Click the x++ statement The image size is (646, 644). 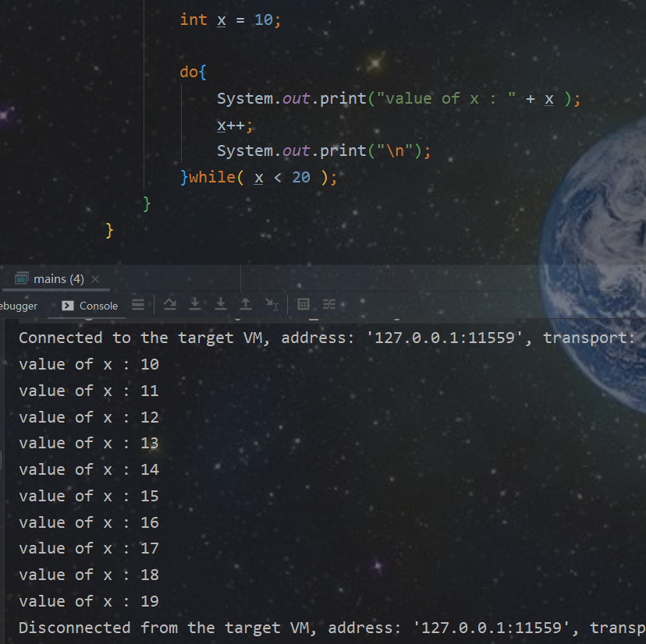pos(235,126)
